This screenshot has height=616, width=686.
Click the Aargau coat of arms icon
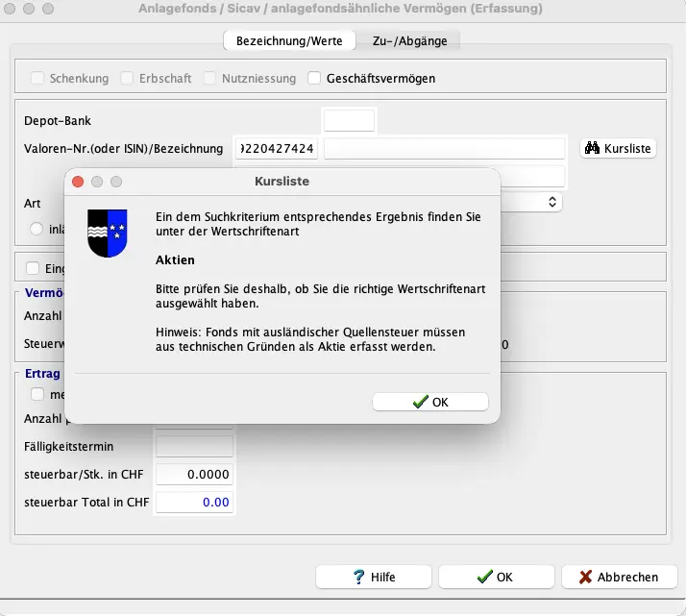coord(108,233)
